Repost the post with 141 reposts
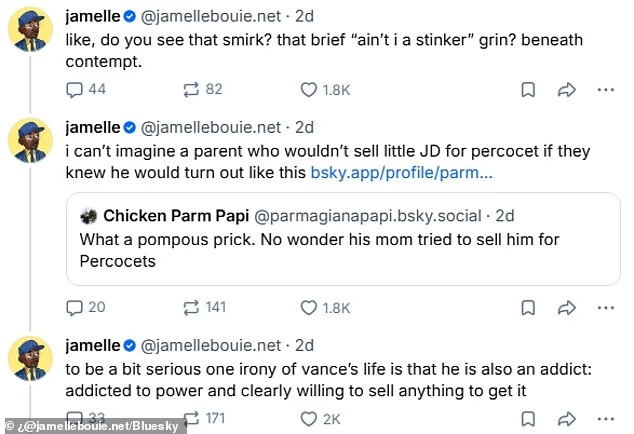 click(191, 307)
